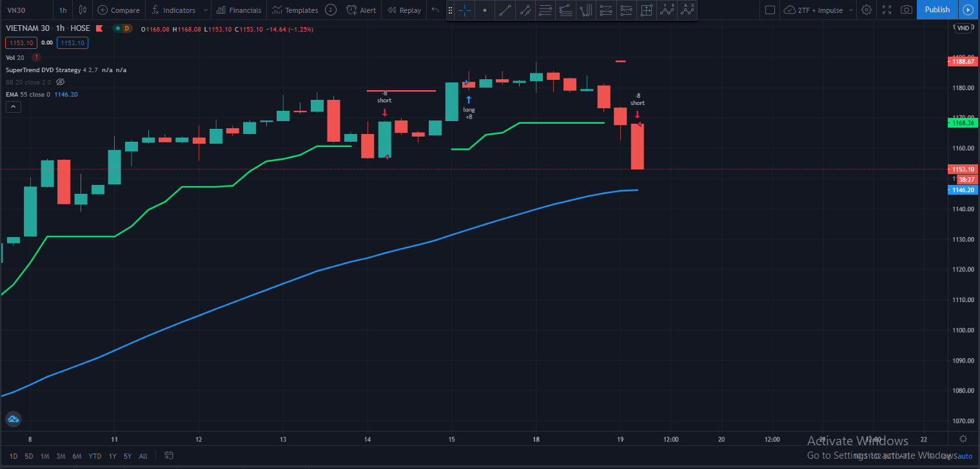The height and width of the screenshot is (469, 980).
Task: Open the Indicators dialog
Action: 173,10
